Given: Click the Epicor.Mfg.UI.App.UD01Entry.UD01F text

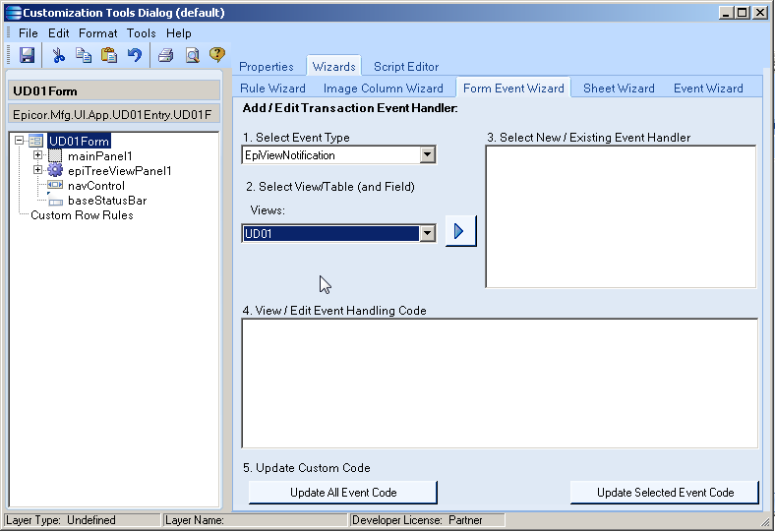Looking at the screenshot, I should (x=114, y=115).
